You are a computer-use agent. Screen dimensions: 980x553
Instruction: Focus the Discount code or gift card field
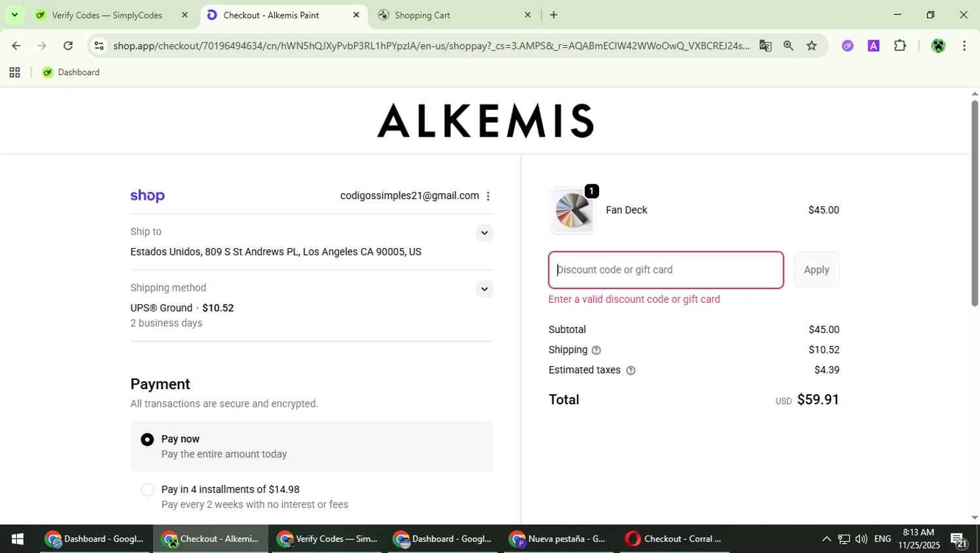click(x=666, y=270)
